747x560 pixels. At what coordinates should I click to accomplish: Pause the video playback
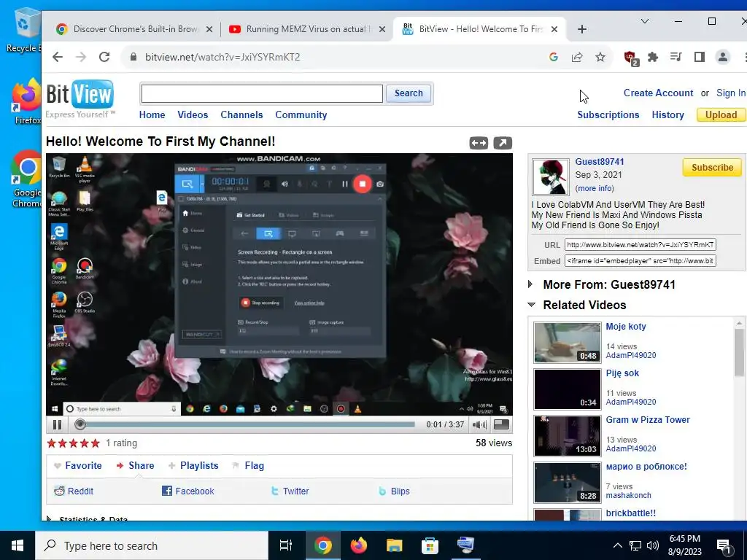tap(57, 424)
